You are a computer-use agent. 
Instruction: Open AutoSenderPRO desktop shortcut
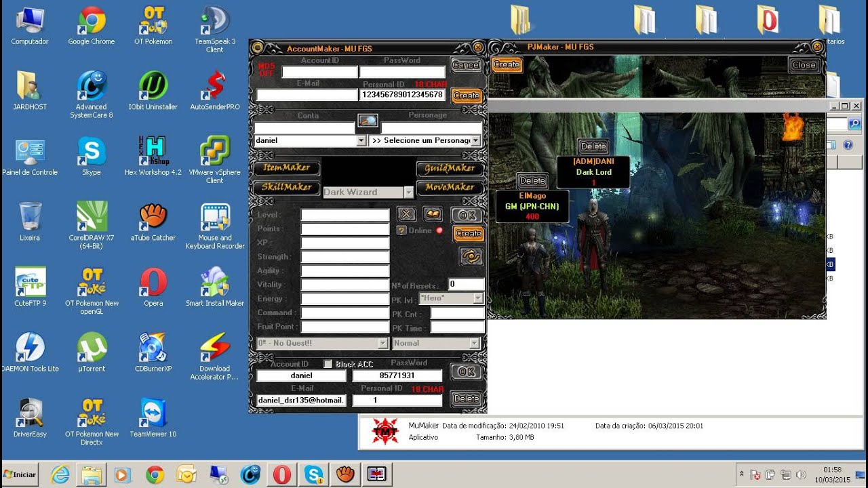[x=215, y=91]
